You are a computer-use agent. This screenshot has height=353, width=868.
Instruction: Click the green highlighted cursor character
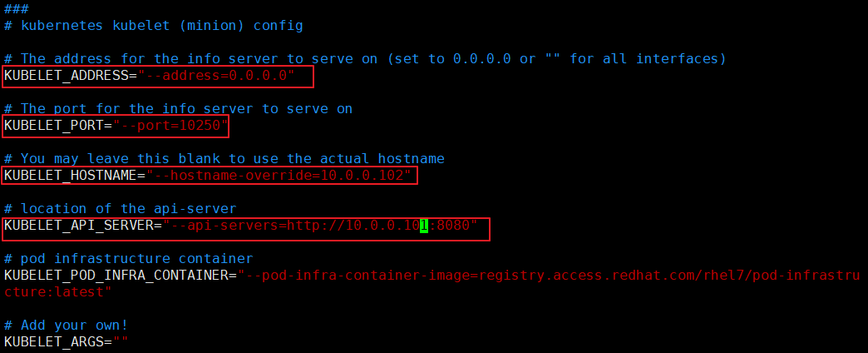(424, 226)
